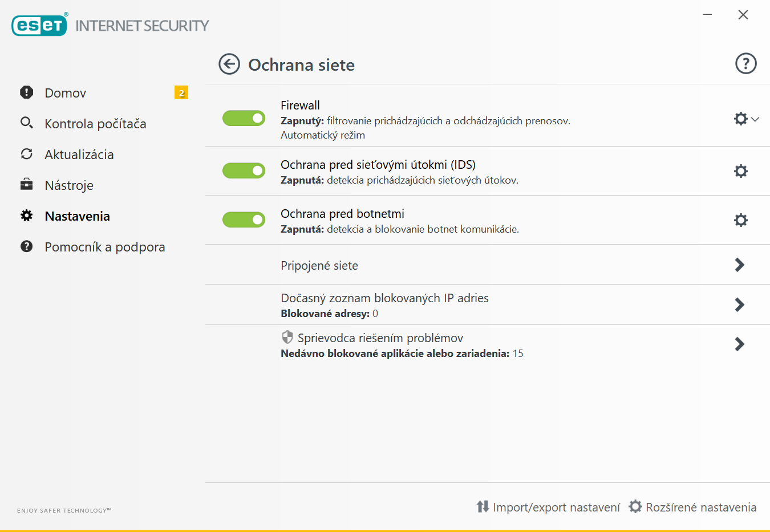Turn off Ochrana pred botnetmi toggle

click(244, 220)
